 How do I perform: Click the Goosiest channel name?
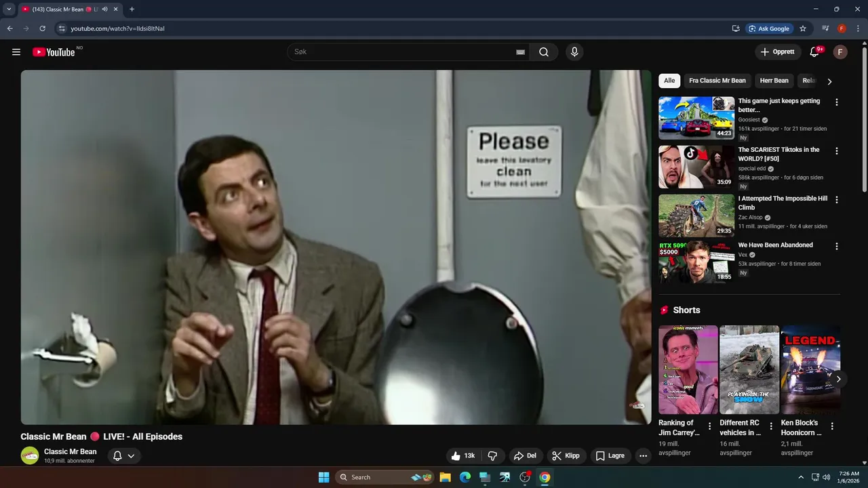[749, 120]
